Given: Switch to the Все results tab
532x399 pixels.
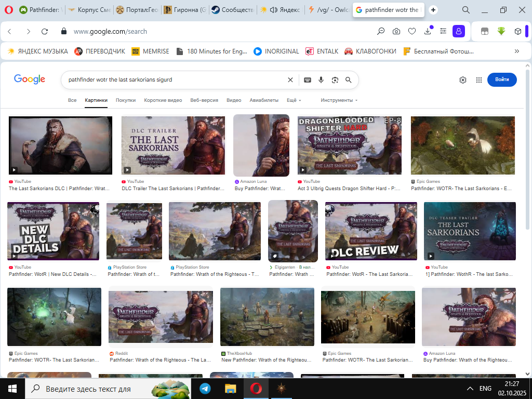Looking at the screenshot, I should (x=72, y=100).
